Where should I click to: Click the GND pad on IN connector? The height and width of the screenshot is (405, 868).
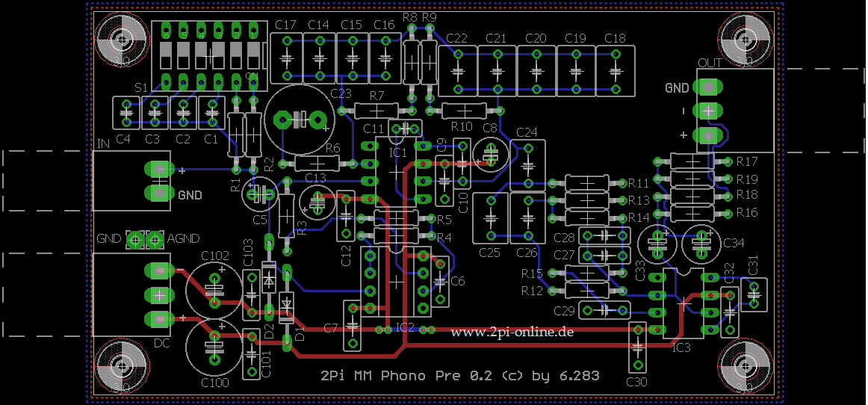(x=160, y=194)
